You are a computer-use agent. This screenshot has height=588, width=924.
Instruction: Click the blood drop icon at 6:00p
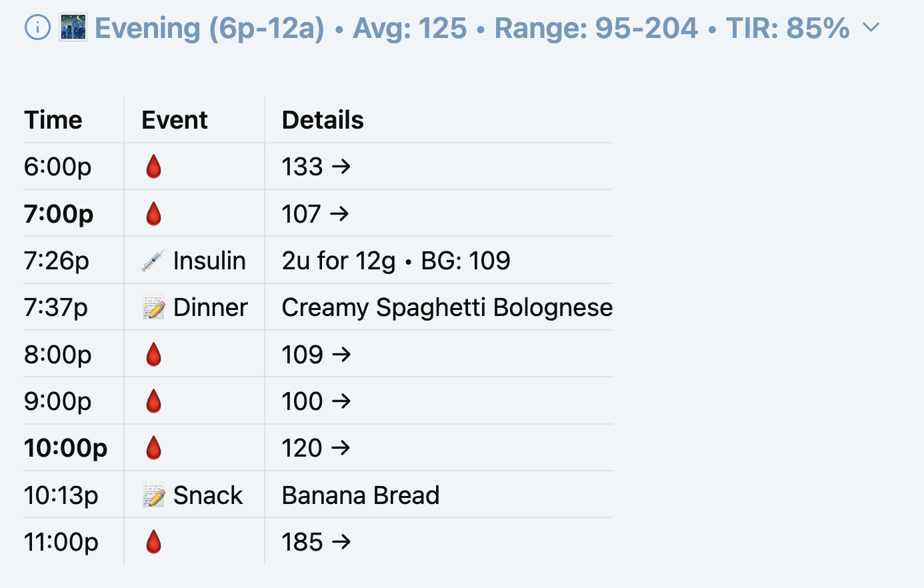153,167
